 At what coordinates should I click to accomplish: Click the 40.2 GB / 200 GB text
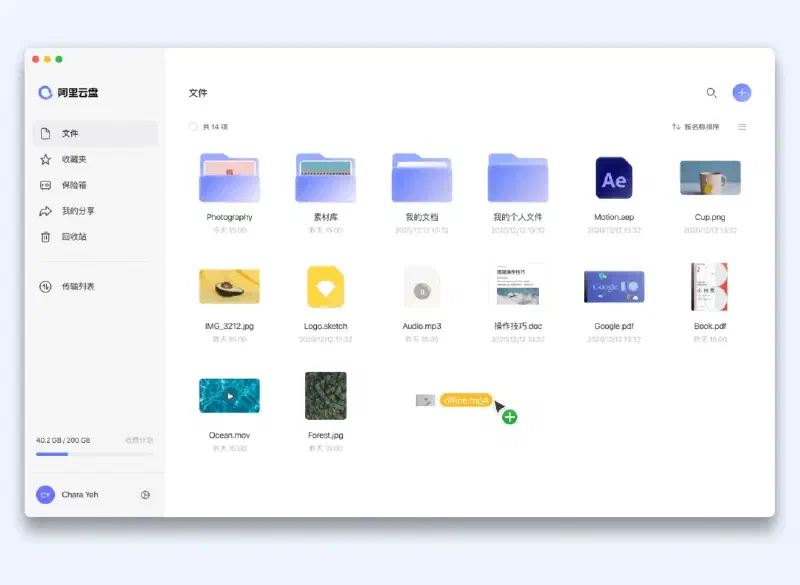coord(63,440)
